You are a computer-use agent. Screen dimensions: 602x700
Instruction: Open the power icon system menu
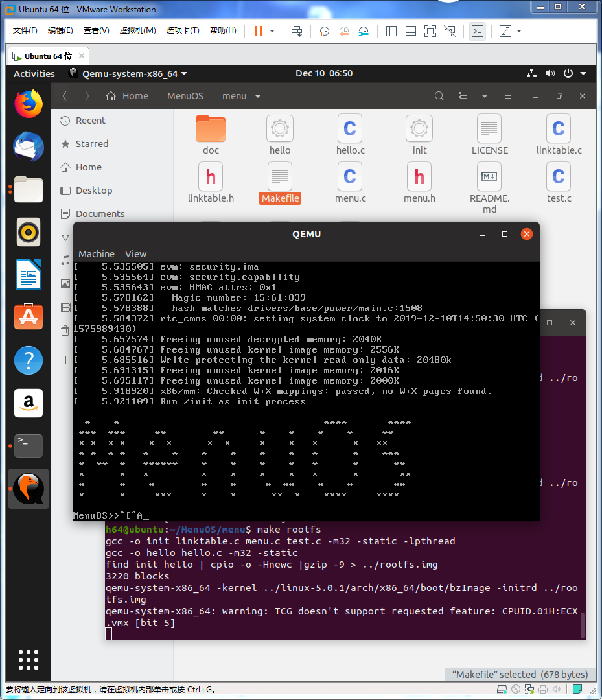coord(568,73)
